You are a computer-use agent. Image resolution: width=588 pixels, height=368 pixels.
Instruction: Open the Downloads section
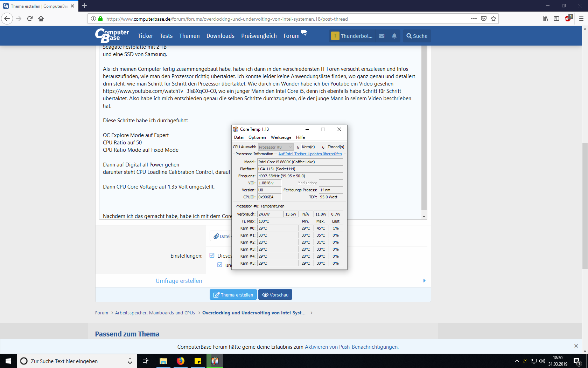220,36
